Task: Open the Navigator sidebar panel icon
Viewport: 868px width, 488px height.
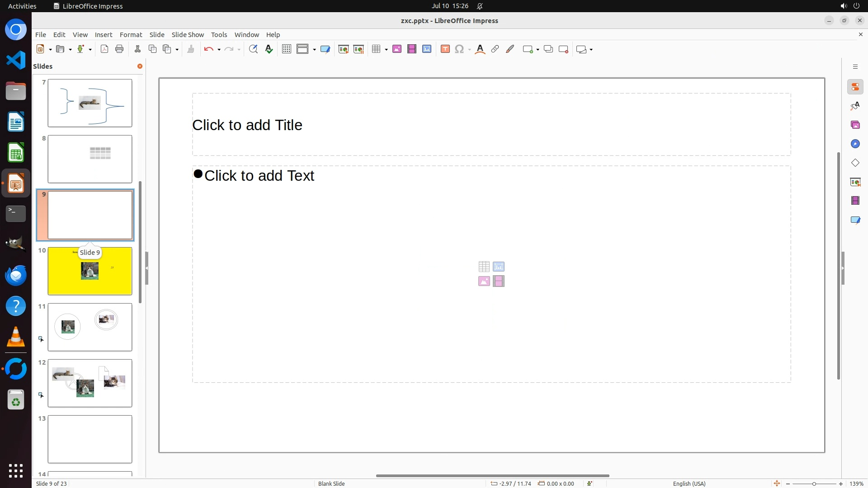Action: (x=855, y=144)
